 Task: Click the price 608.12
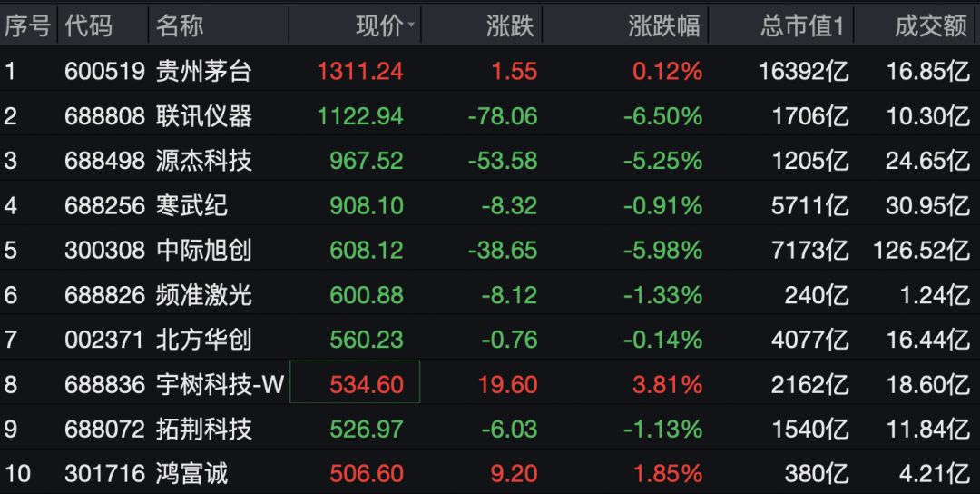pyautogui.click(x=367, y=250)
